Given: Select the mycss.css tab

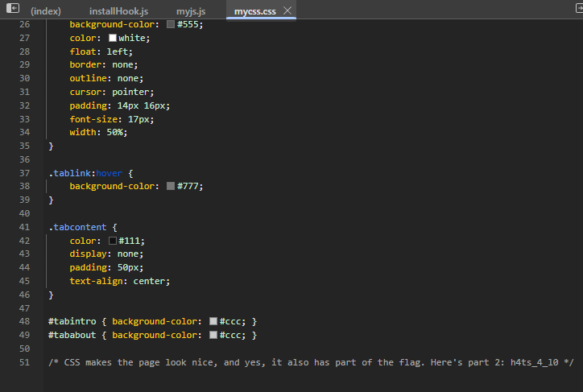Looking at the screenshot, I should pyautogui.click(x=255, y=11).
